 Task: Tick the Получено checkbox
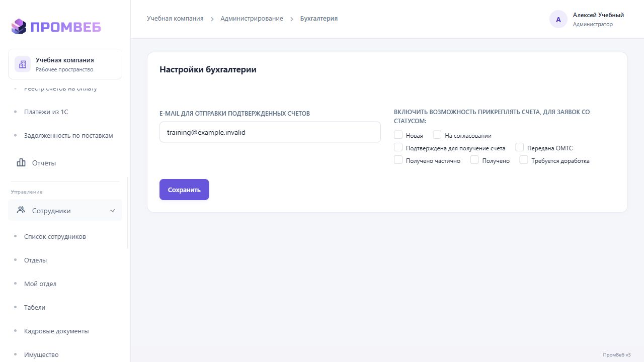point(474,160)
